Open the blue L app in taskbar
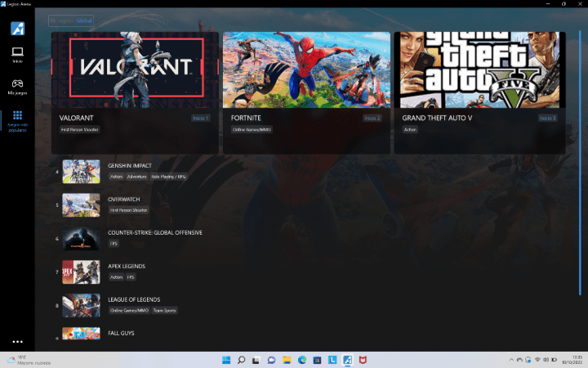The height and width of the screenshot is (368, 588). 332,360
